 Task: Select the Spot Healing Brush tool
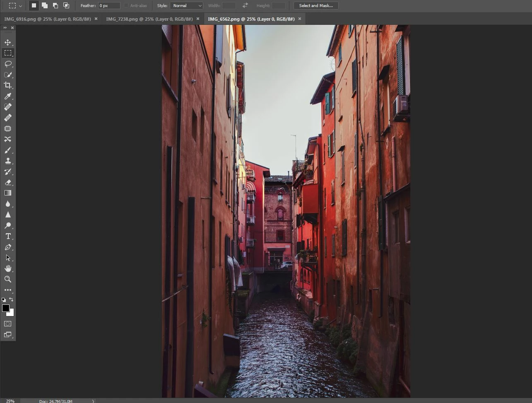8,107
